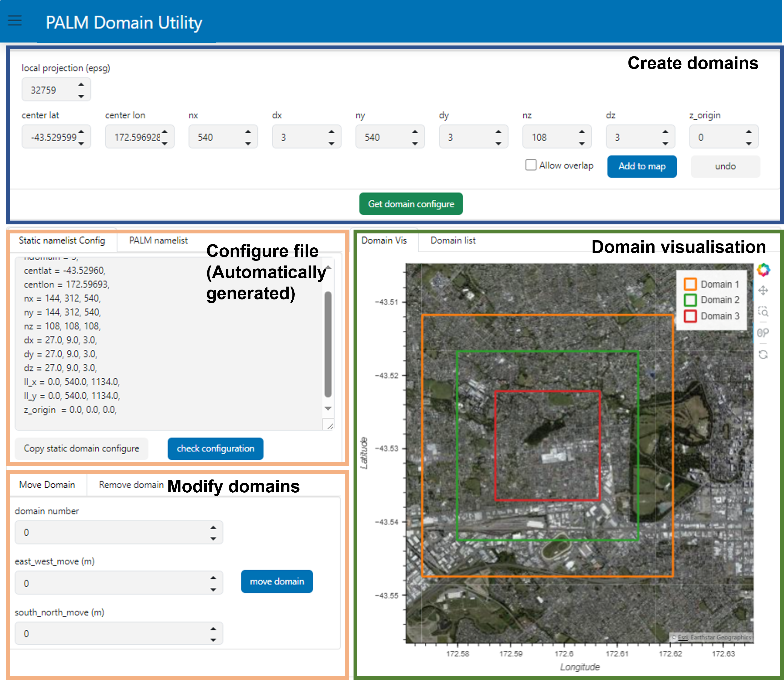The image size is (784, 680).
Task: Increment the local projection epsg stepper
Action: 81,84
